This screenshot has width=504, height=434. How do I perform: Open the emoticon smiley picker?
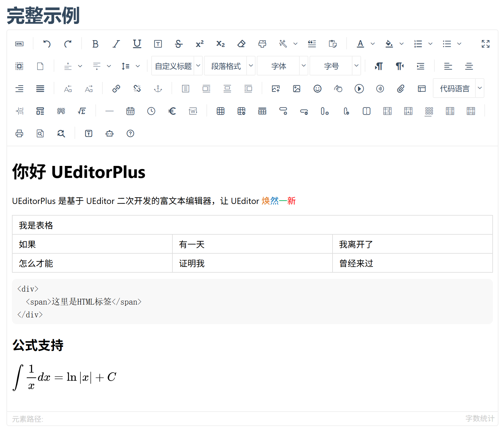(317, 89)
